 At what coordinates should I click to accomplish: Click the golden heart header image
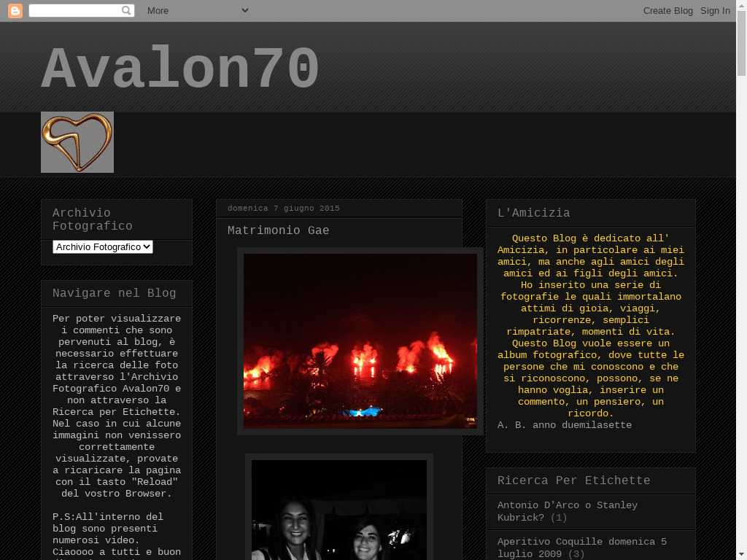(77, 142)
